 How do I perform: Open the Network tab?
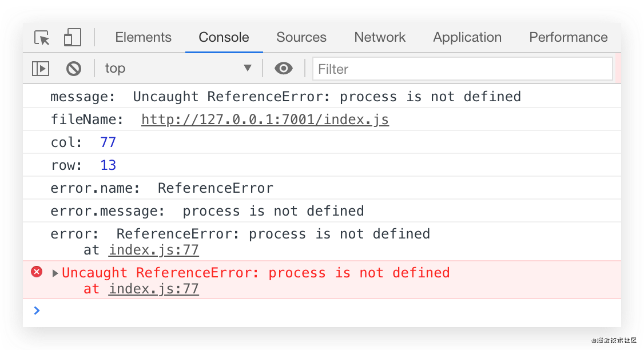[380, 38]
